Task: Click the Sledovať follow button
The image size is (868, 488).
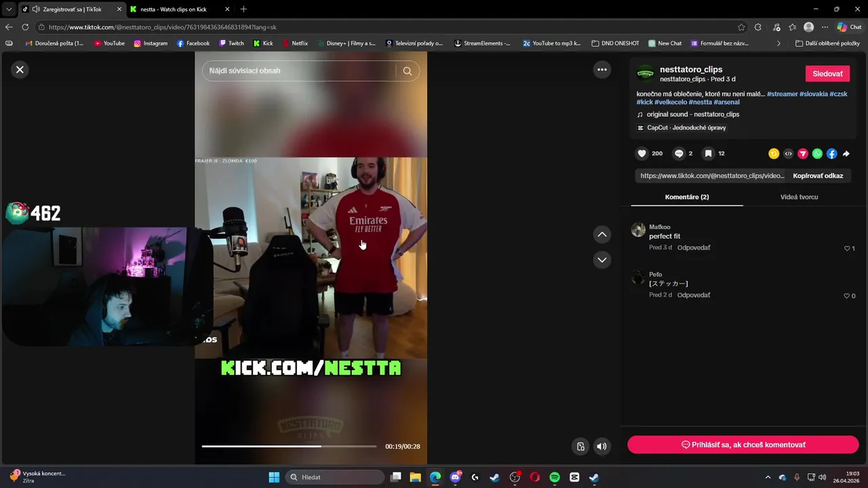Action: coord(827,74)
